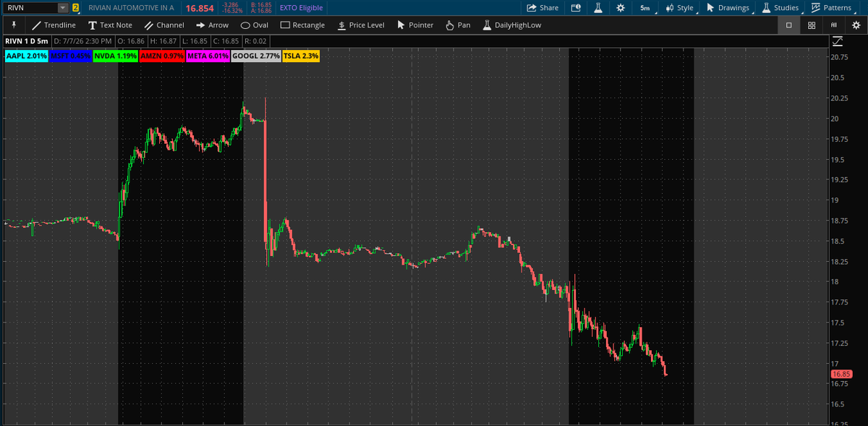Open the Studies dropdown menu

click(781, 7)
